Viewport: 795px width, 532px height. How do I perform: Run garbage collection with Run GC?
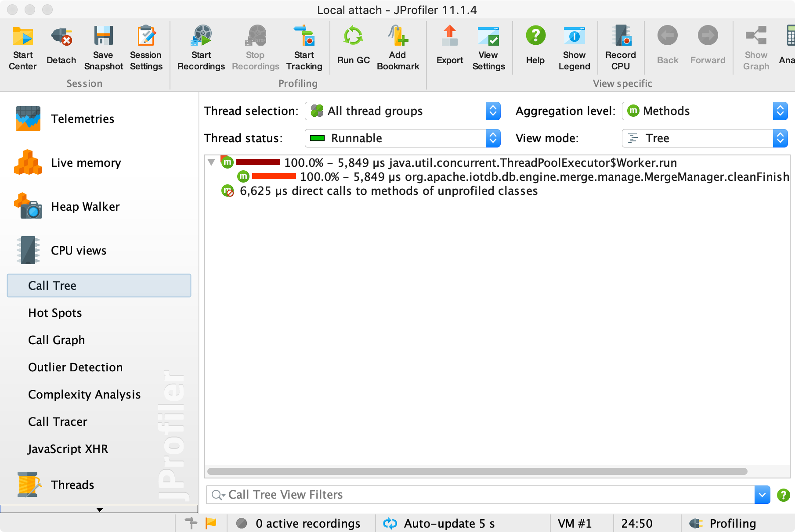click(353, 46)
